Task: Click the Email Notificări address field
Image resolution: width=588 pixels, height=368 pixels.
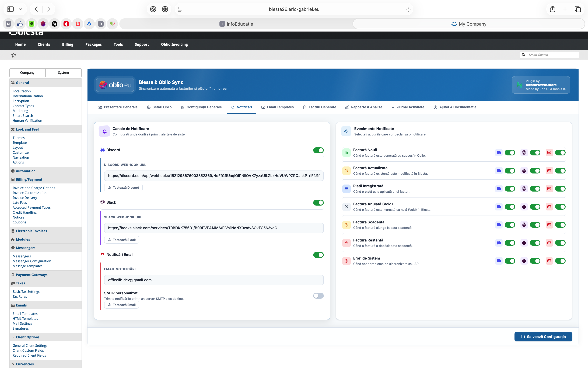Action: click(214, 280)
